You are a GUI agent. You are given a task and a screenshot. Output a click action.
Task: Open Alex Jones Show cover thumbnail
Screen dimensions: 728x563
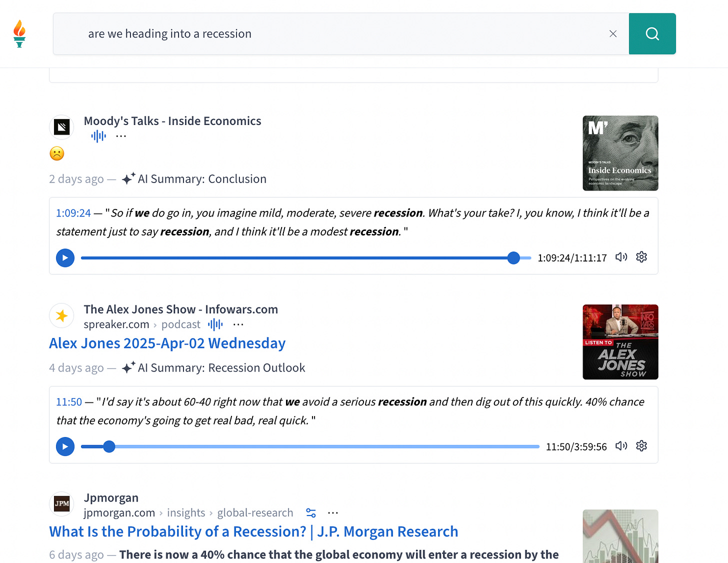(x=620, y=342)
